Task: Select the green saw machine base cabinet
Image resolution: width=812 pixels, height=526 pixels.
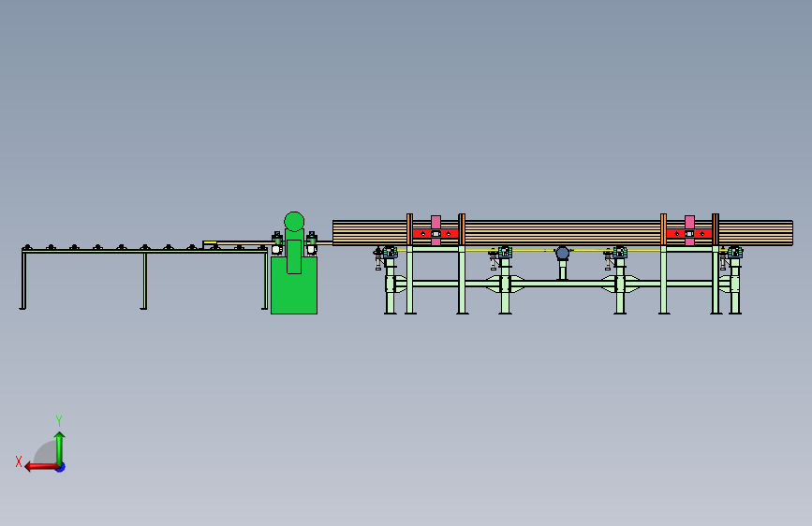Action: pos(294,285)
